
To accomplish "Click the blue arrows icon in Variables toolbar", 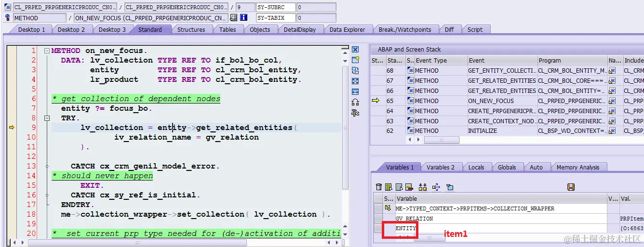I will (436, 187).
